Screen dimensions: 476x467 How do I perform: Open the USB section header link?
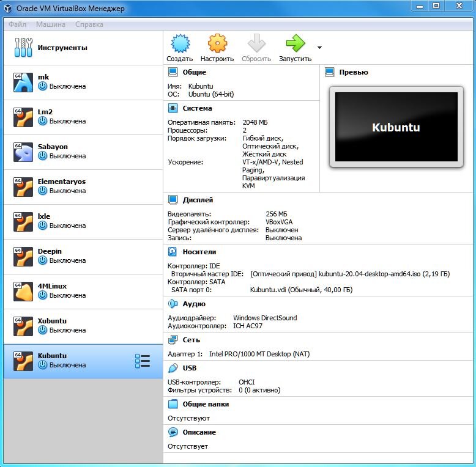click(190, 368)
